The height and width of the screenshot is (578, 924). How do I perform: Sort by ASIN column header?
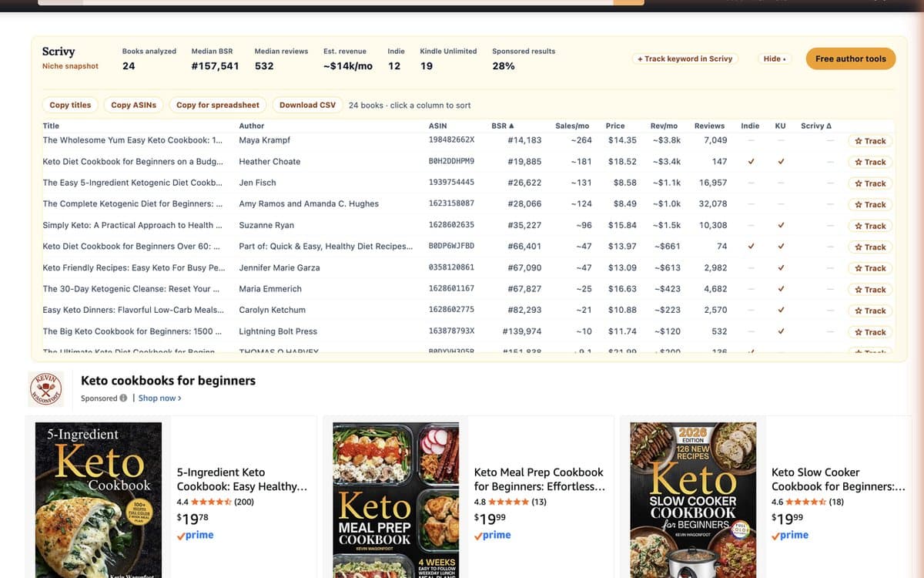coord(437,126)
